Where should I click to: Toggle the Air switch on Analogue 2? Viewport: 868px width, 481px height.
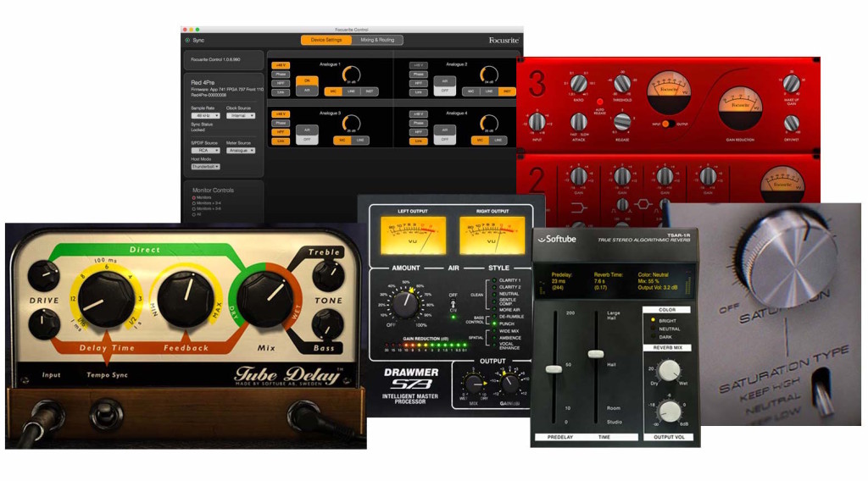coord(444,86)
